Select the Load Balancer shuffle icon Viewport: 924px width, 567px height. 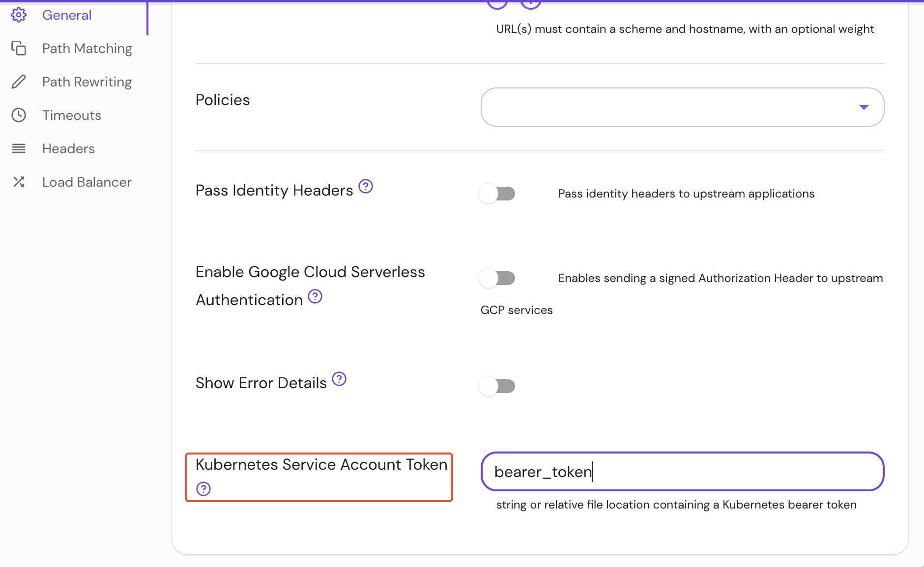[x=19, y=182]
